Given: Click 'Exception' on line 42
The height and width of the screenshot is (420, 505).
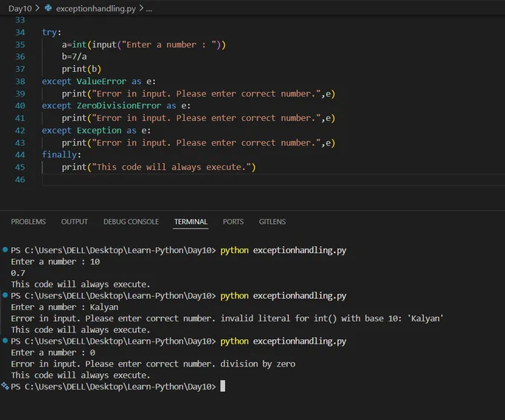Looking at the screenshot, I should pyautogui.click(x=99, y=131).
